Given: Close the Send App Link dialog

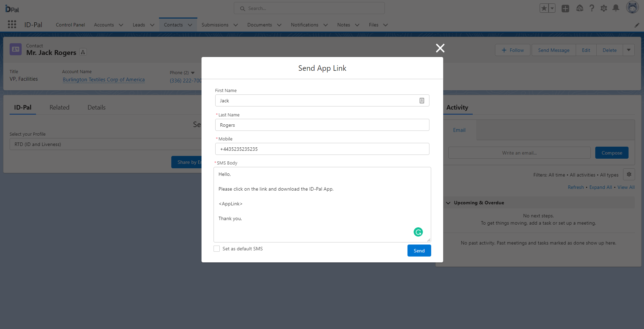Looking at the screenshot, I should tap(440, 48).
